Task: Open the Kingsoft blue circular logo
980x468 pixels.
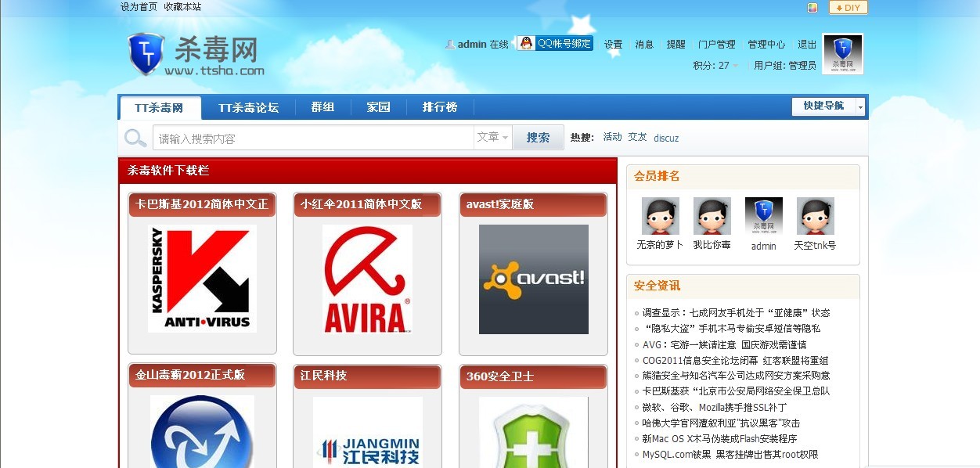Action: 203,431
